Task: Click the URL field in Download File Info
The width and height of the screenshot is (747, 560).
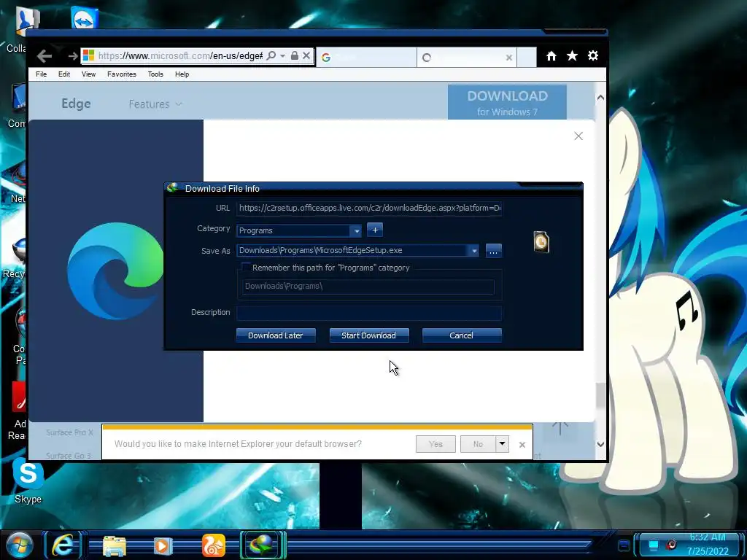Action: [x=369, y=208]
